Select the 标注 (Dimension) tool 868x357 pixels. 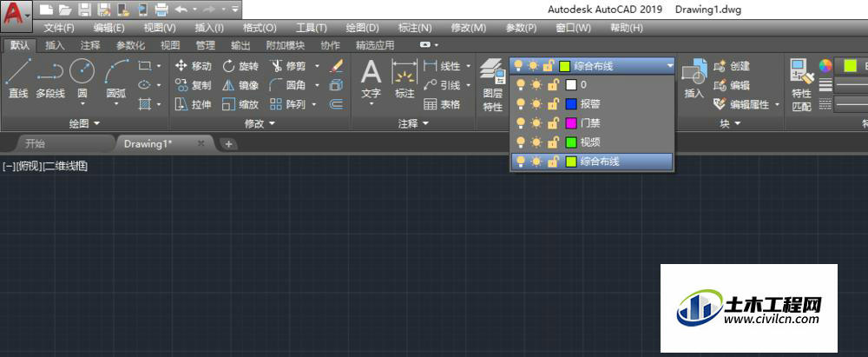(x=404, y=79)
